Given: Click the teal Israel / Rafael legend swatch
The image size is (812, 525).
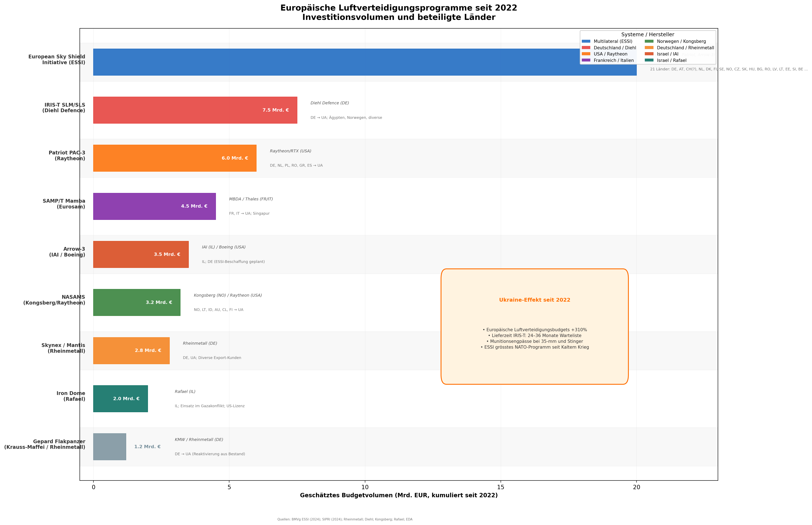Looking at the screenshot, I should (649, 60).
